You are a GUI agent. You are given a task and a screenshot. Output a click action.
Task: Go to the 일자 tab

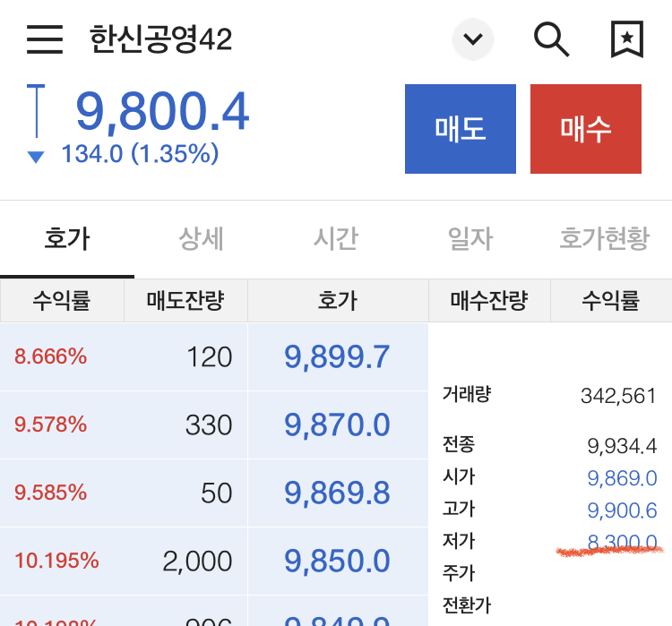(x=470, y=239)
